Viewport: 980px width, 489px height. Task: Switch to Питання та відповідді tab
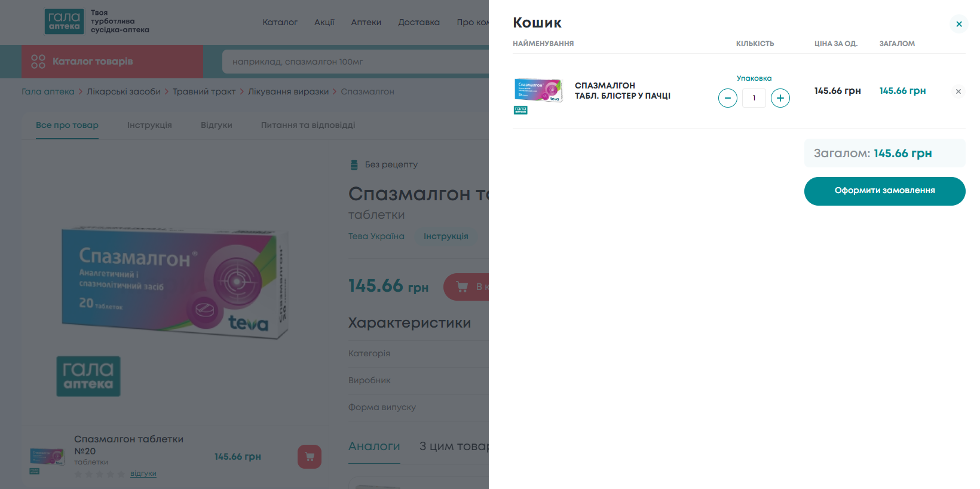(x=308, y=125)
